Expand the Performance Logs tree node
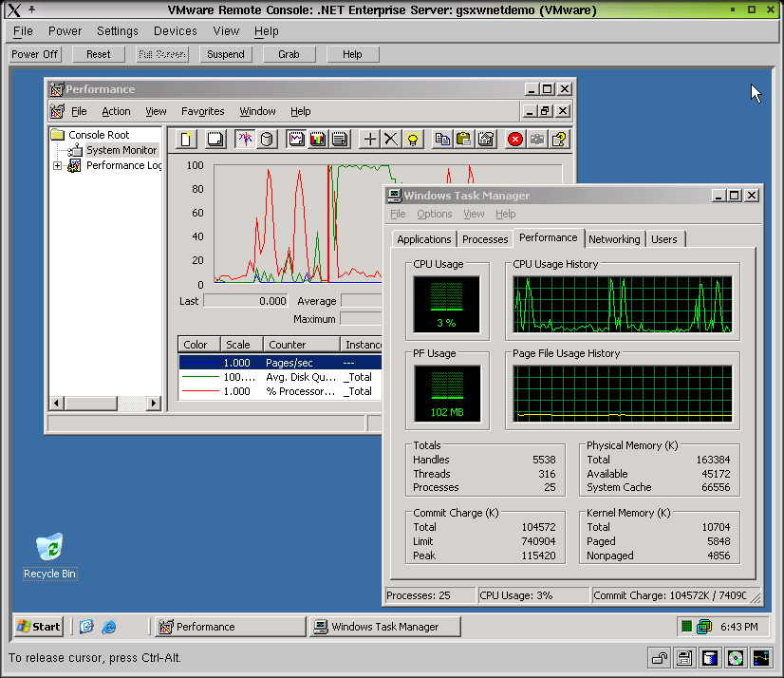This screenshot has height=678, width=784. coord(58,165)
